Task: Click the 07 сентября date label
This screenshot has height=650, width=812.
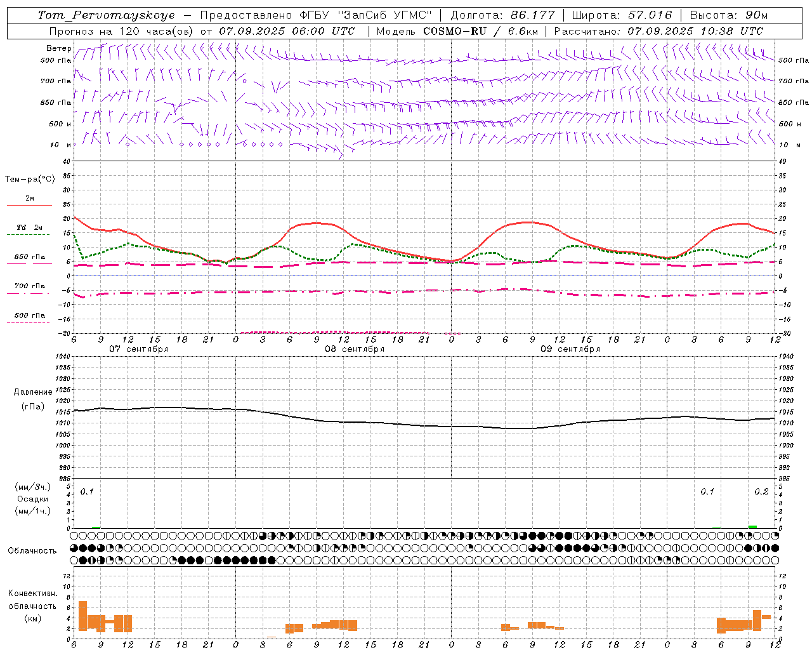Action: [x=139, y=349]
